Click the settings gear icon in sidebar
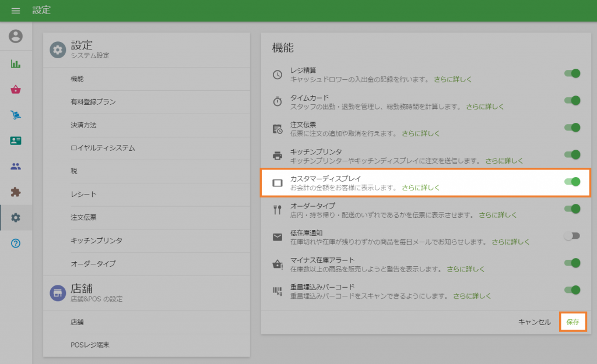The height and width of the screenshot is (364, 597). pyautogui.click(x=16, y=218)
